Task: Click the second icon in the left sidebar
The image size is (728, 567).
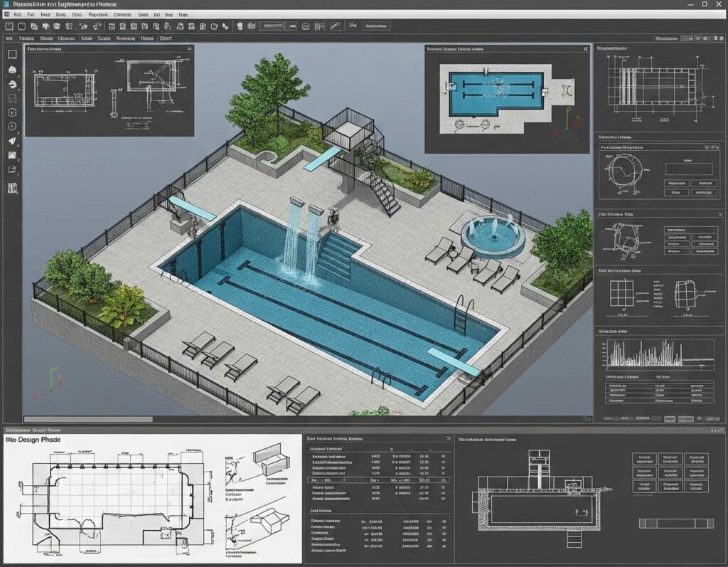Action: click(x=12, y=70)
